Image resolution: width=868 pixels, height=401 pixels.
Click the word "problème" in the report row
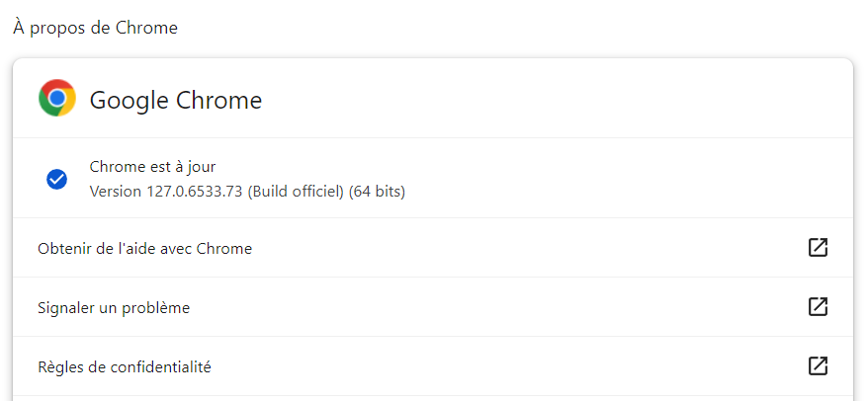click(x=155, y=308)
